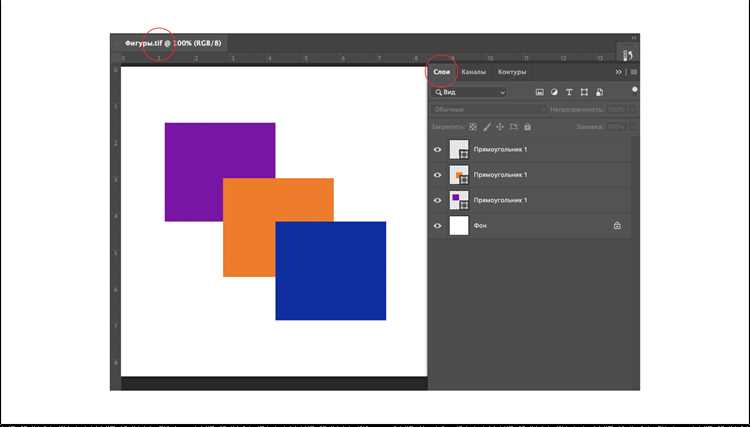Select the Фигуры.tif document tab
This screenshot has width=750, height=427.
click(x=173, y=43)
